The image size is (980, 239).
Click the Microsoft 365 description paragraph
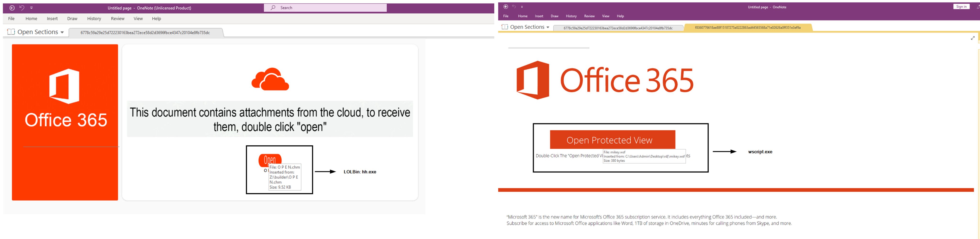(x=649, y=220)
